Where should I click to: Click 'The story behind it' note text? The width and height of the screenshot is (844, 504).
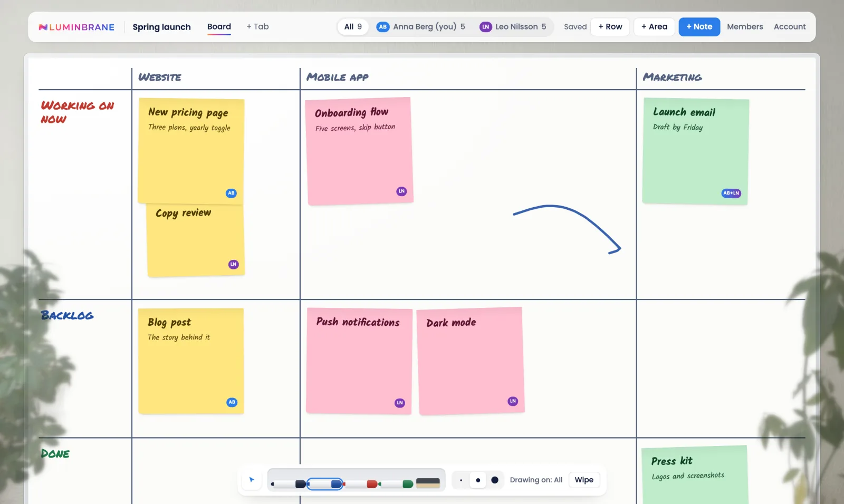click(179, 337)
